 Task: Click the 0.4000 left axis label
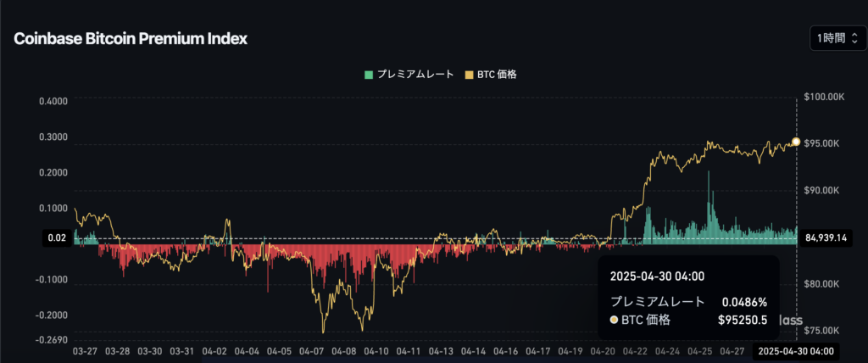point(53,102)
